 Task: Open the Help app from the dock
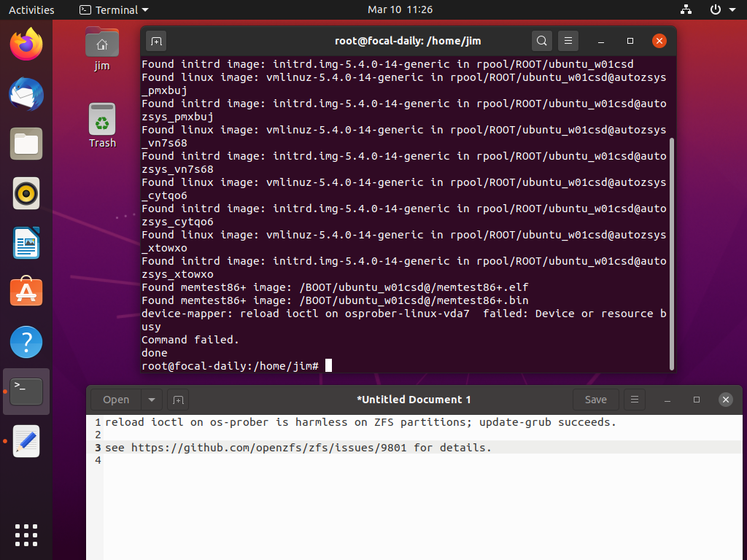[26, 341]
